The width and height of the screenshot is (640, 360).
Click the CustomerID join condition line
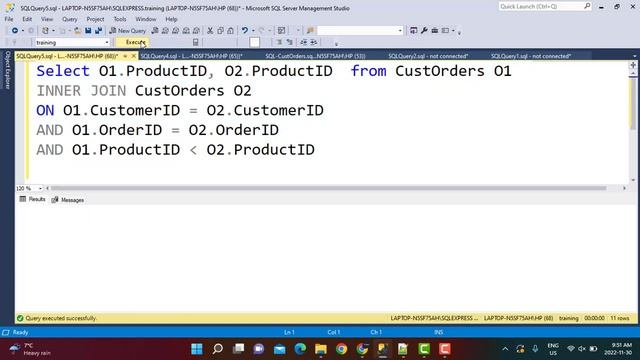tap(180, 110)
